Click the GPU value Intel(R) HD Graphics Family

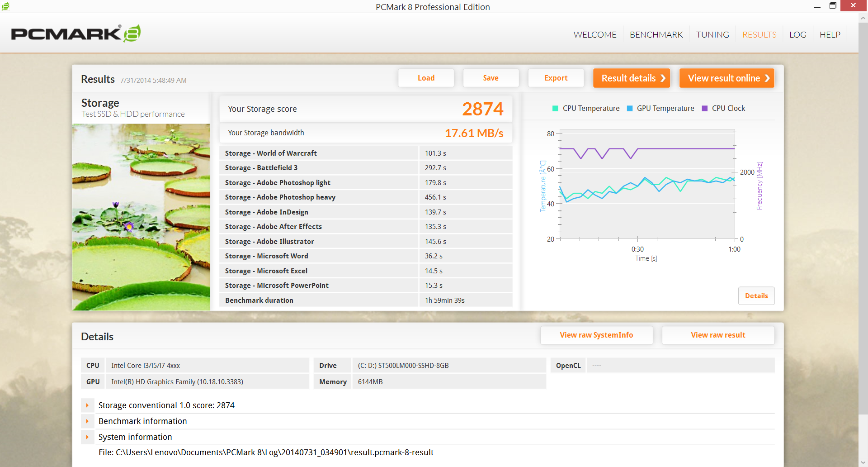pyautogui.click(x=177, y=382)
